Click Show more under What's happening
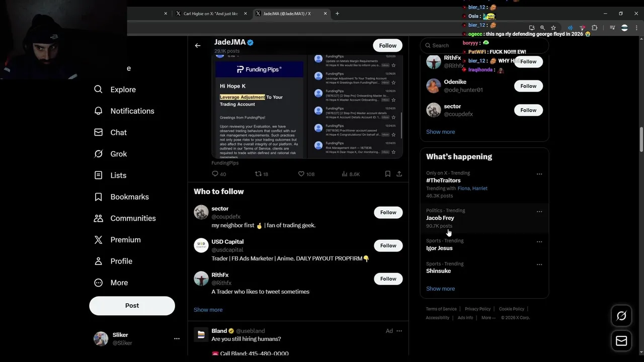Image resolution: width=644 pixels, height=362 pixels. pos(440,289)
